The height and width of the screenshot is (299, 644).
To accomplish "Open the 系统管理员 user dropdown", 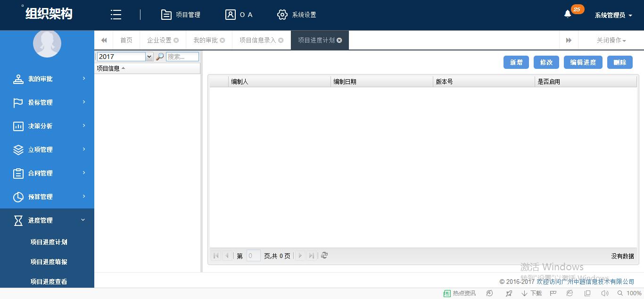I will click(613, 15).
